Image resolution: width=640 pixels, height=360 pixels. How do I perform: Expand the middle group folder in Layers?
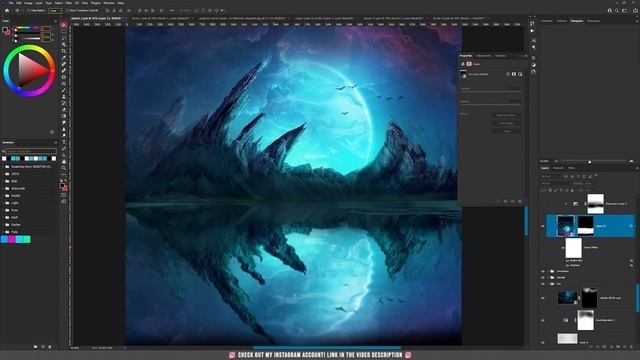click(548, 278)
